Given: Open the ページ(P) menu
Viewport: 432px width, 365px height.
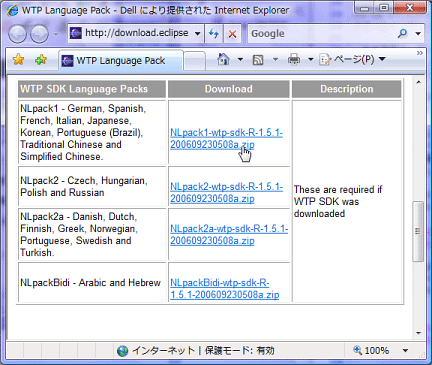Looking at the screenshot, I should tap(352, 60).
